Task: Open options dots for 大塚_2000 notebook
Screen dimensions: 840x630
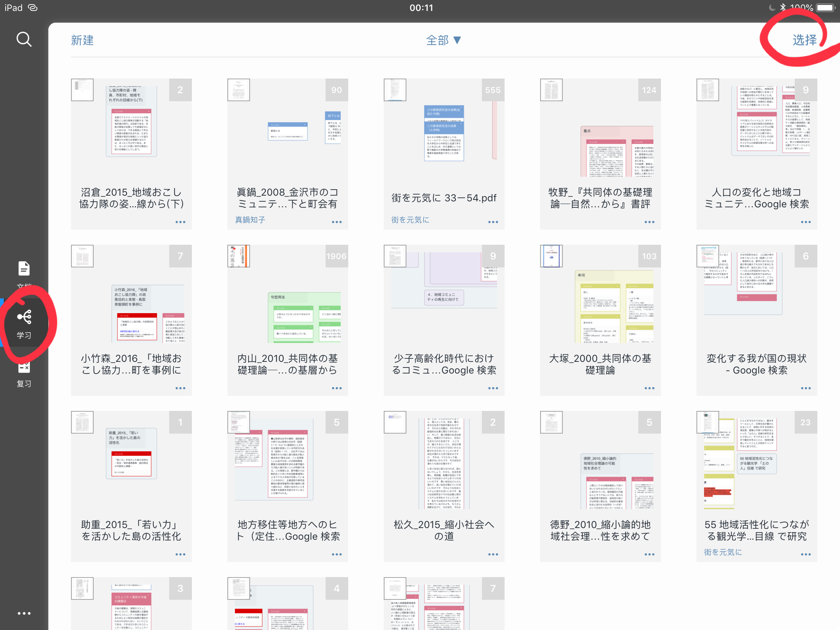Action: pos(649,388)
